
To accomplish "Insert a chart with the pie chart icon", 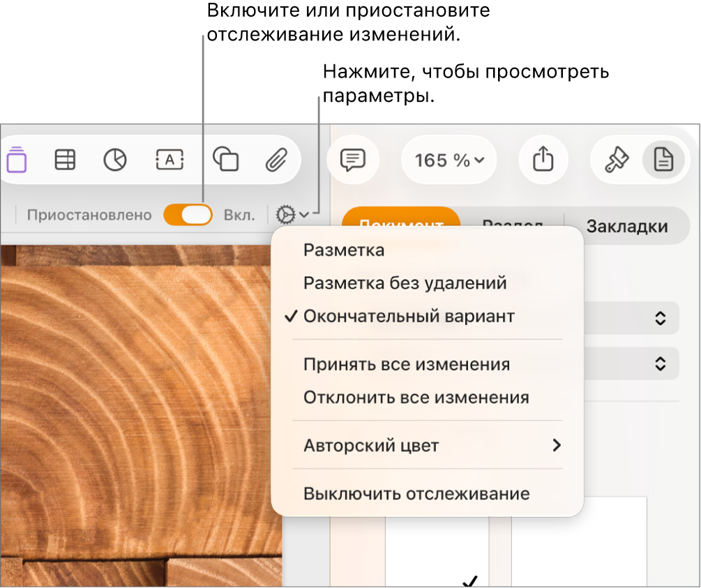I will [115, 160].
